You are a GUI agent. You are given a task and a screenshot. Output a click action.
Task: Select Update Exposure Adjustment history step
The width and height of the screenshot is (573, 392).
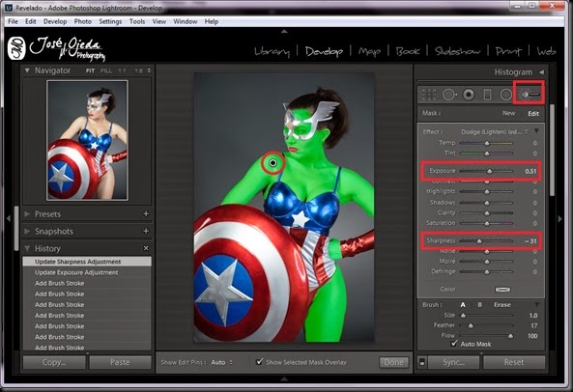coord(87,272)
